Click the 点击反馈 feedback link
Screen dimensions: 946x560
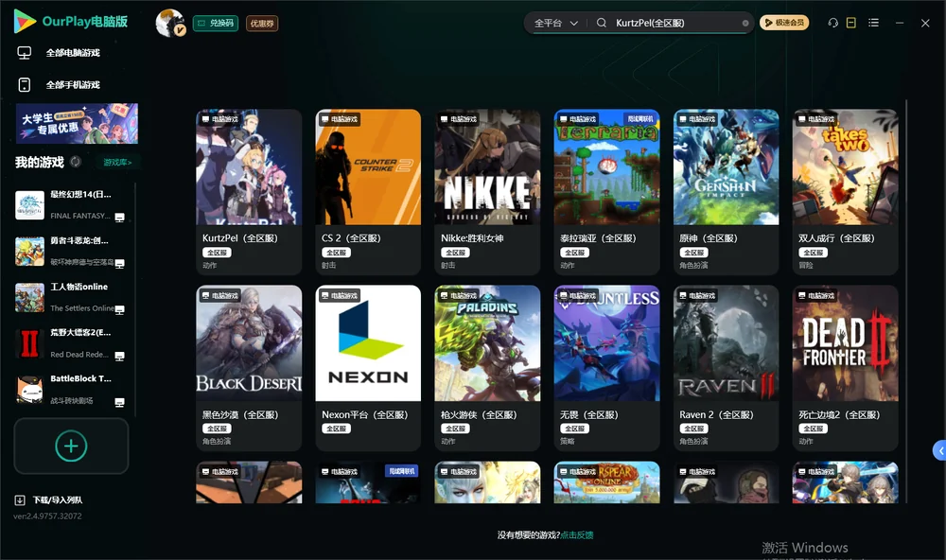click(577, 534)
